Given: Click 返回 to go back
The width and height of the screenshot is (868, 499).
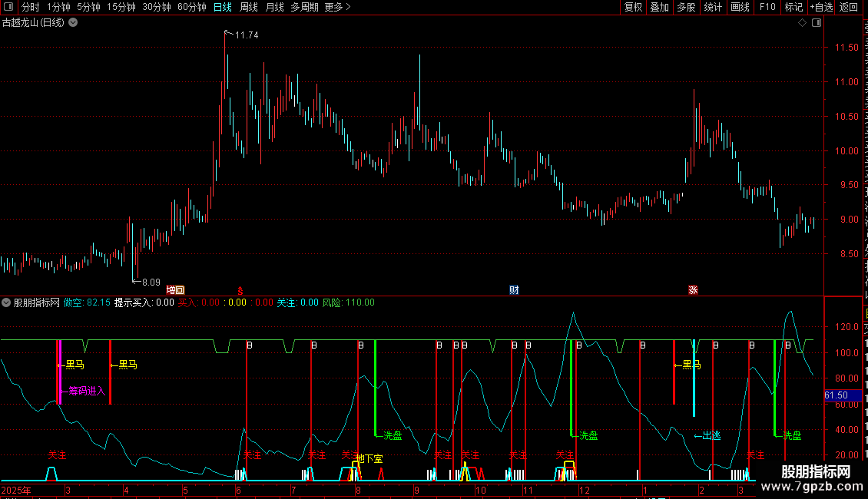Looking at the screenshot, I should (x=849, y=7).
